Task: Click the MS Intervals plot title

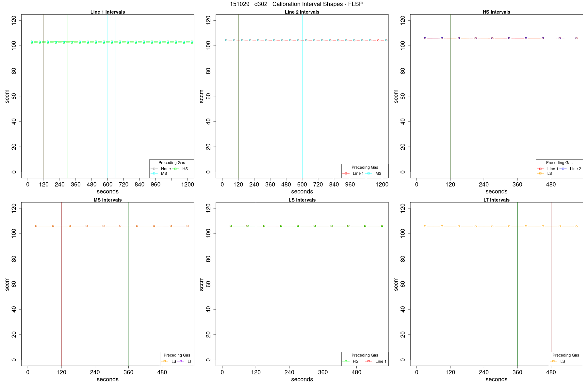Action: (x=107, y=200)
